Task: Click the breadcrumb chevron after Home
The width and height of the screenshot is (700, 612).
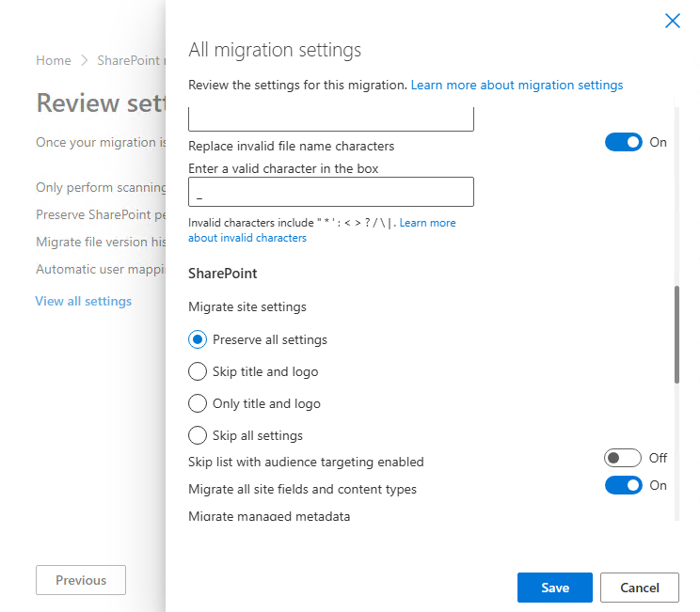Action: pos(84,60)
